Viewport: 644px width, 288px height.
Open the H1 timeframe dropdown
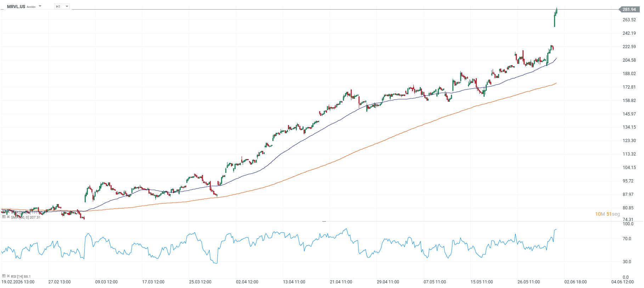coord(62,6)
